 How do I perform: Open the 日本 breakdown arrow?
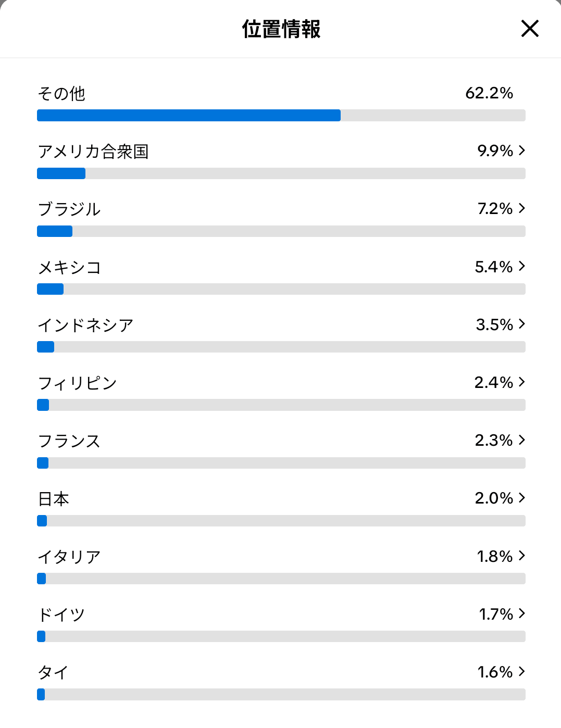522,498
